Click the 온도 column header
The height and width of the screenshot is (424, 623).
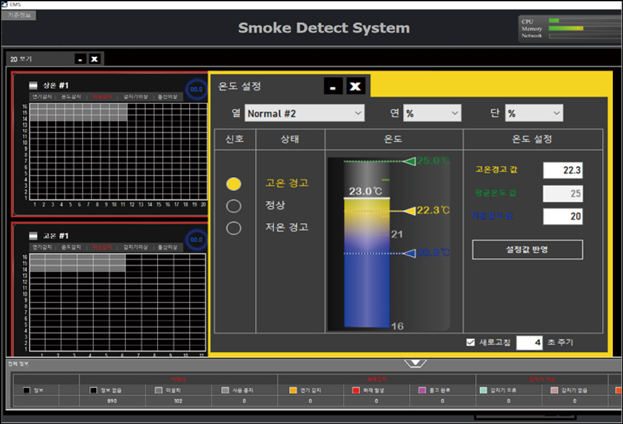tap(394, 139)
